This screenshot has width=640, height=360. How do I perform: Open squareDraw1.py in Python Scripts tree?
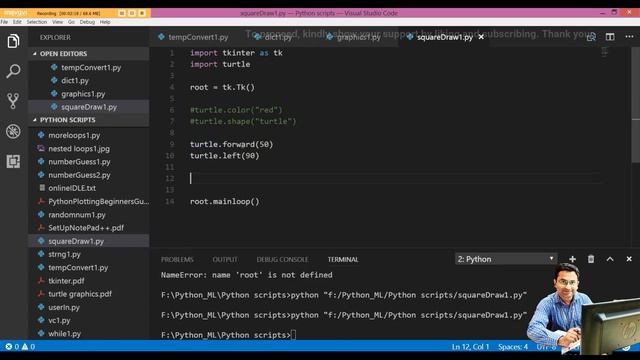coord(89,241)
